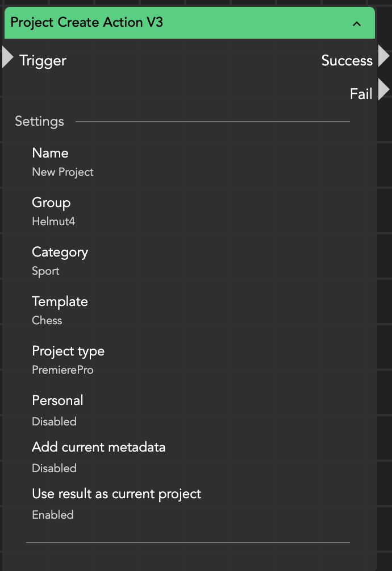Toggle the Personal setting, currently Disabled

(54, 421)
